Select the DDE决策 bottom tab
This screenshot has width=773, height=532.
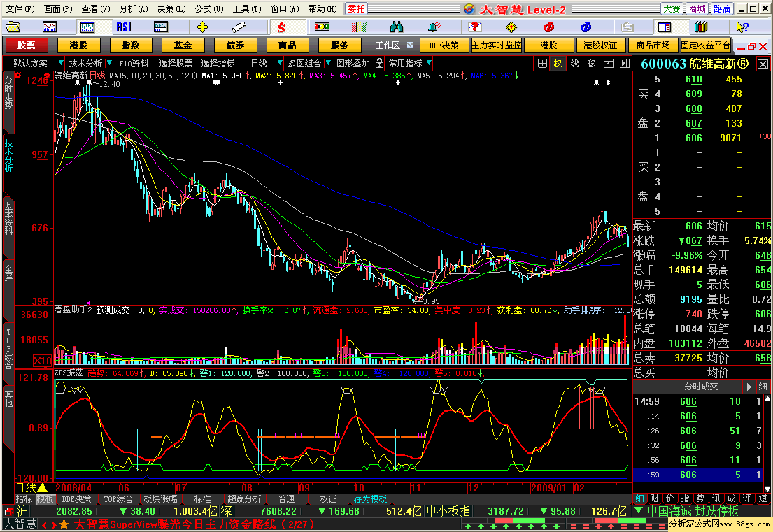pyautogui.click(x=76, y=499)
